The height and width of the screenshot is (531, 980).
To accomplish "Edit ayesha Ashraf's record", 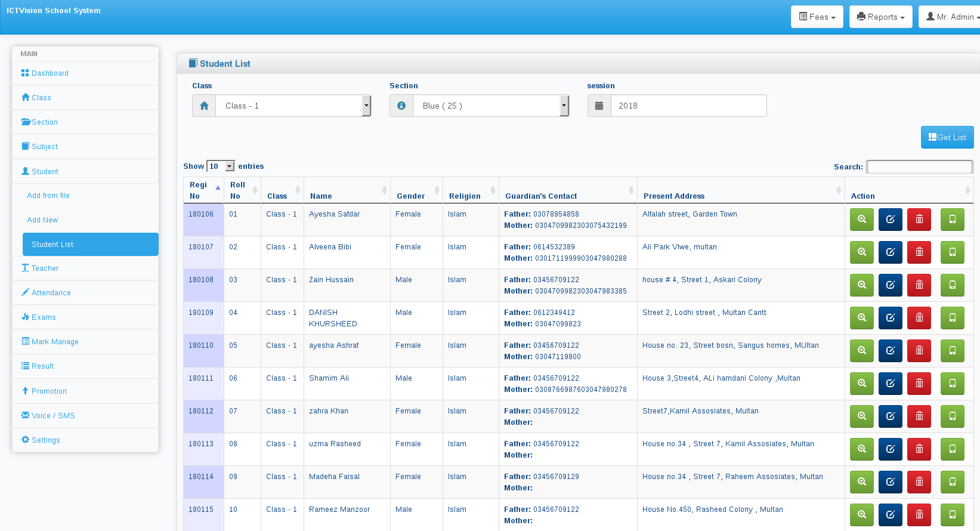I will click(x=891, y=351).
